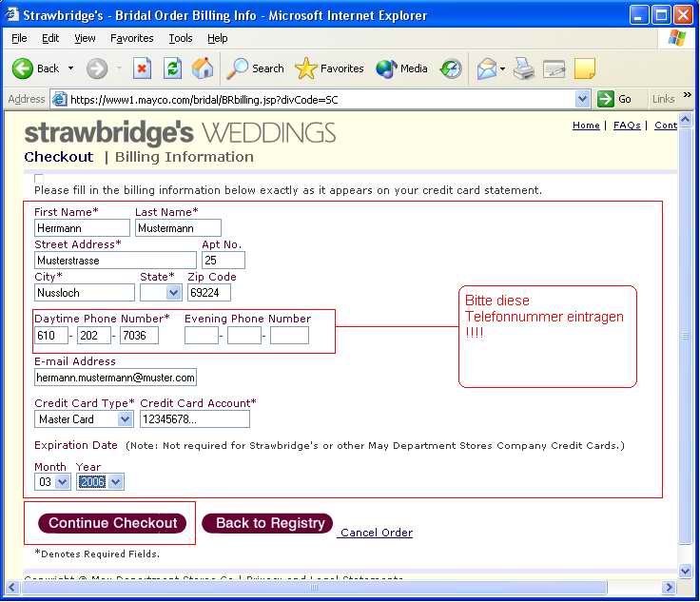
Task: Click the vertical scrollbar down arrow
Action: tap(686, 571)
